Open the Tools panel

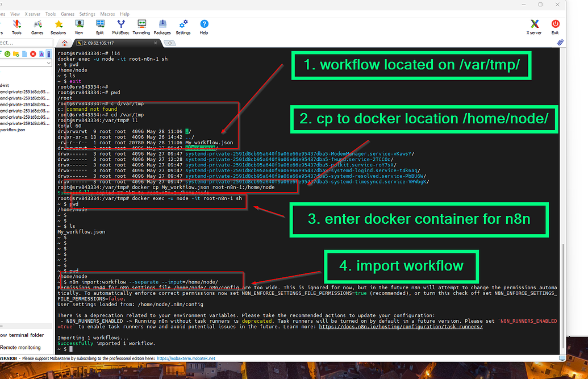pos(16,26)
